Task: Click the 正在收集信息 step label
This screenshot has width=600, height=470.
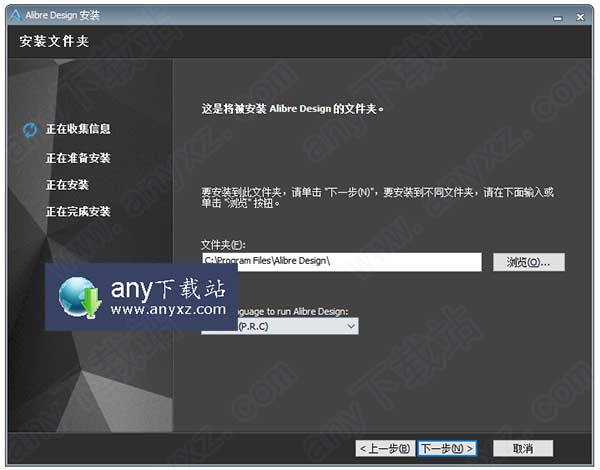Action: (x=78, y=129)
